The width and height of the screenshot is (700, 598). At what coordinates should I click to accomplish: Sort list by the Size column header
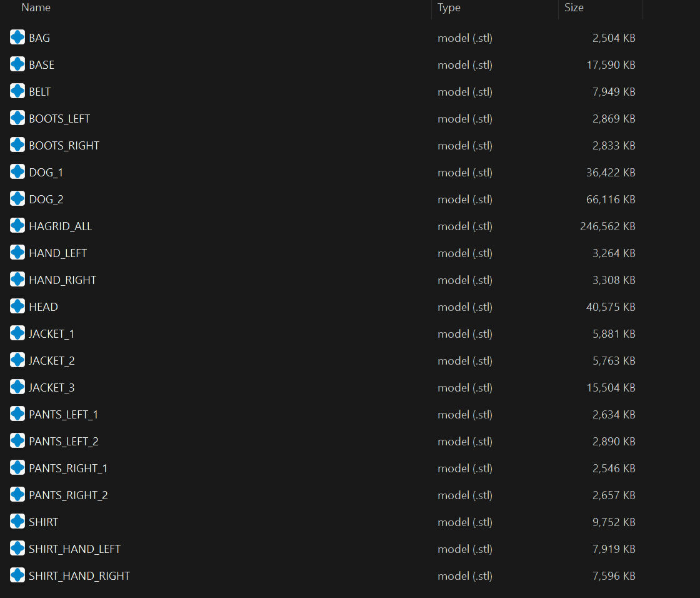(574, 8)
